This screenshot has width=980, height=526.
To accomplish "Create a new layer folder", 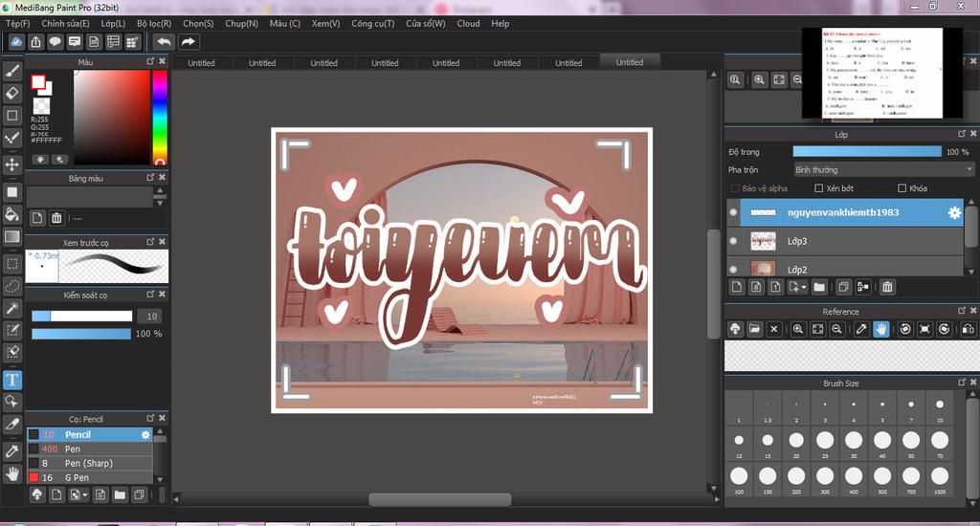I will (x=819, y=287).
